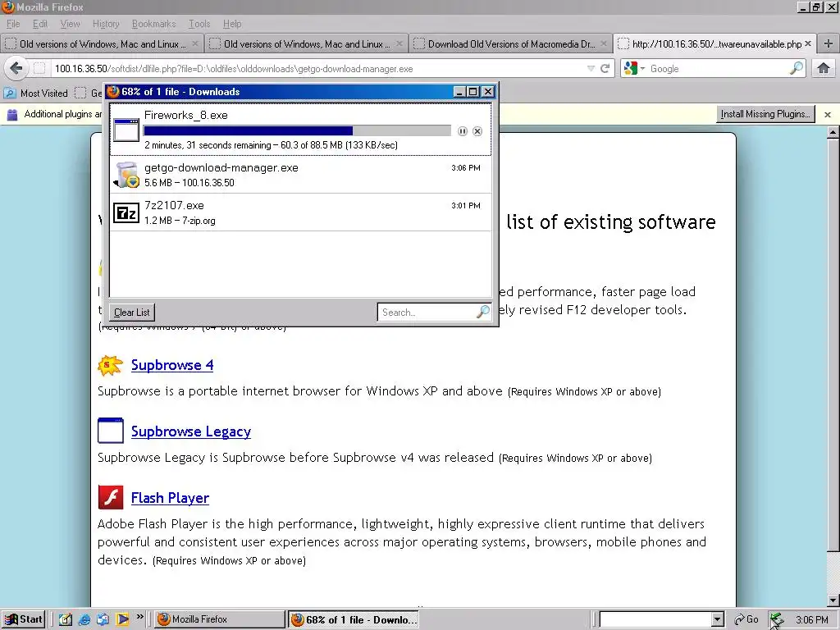The image size is (840, 630).
Task: Close the twareunavailable.php tab
Action: click(808, 43)
